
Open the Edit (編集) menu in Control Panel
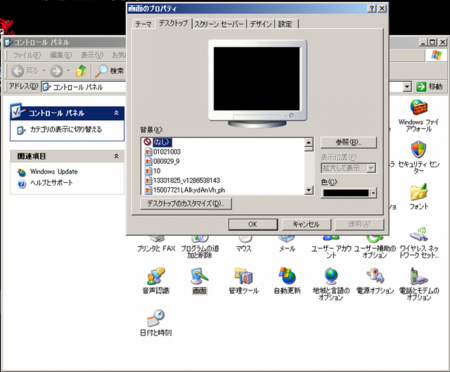pos(61,55)
